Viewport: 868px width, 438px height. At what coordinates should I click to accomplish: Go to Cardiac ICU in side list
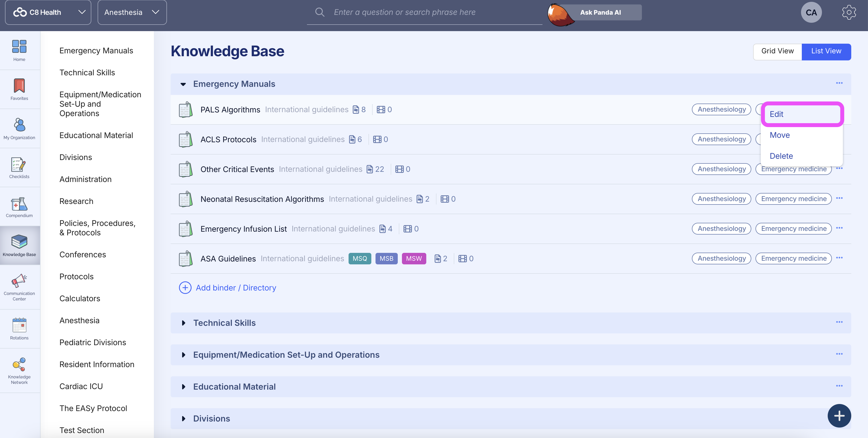pos(81,386)
